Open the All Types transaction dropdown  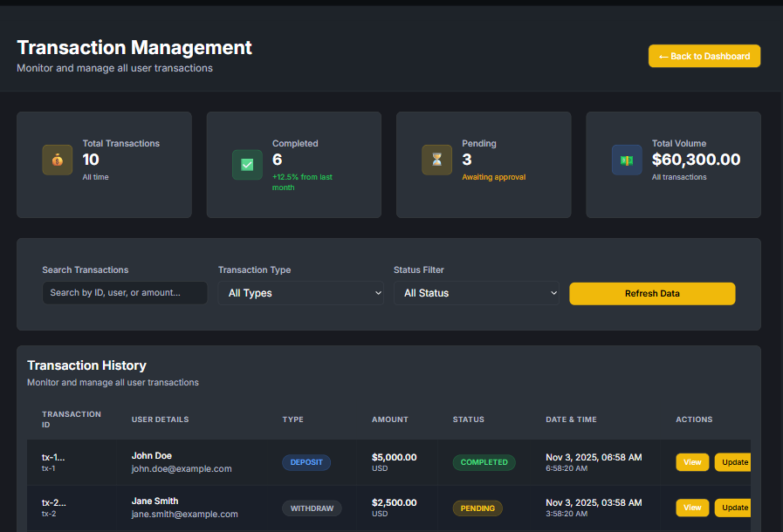pyautogui.click(x=301, y=293)
